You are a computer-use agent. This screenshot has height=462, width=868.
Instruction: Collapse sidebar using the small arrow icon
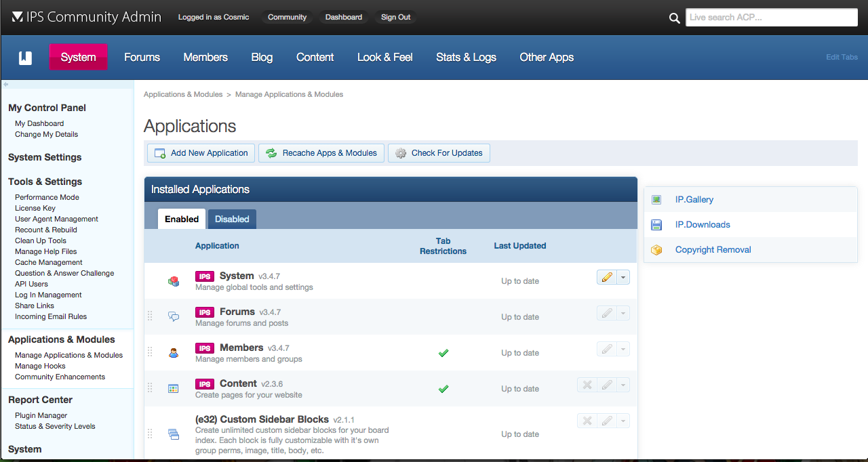[5, 84]
